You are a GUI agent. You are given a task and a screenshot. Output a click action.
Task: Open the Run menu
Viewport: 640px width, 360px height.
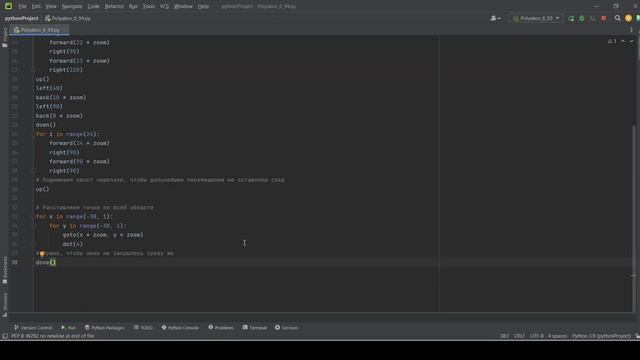pos(133,6)
